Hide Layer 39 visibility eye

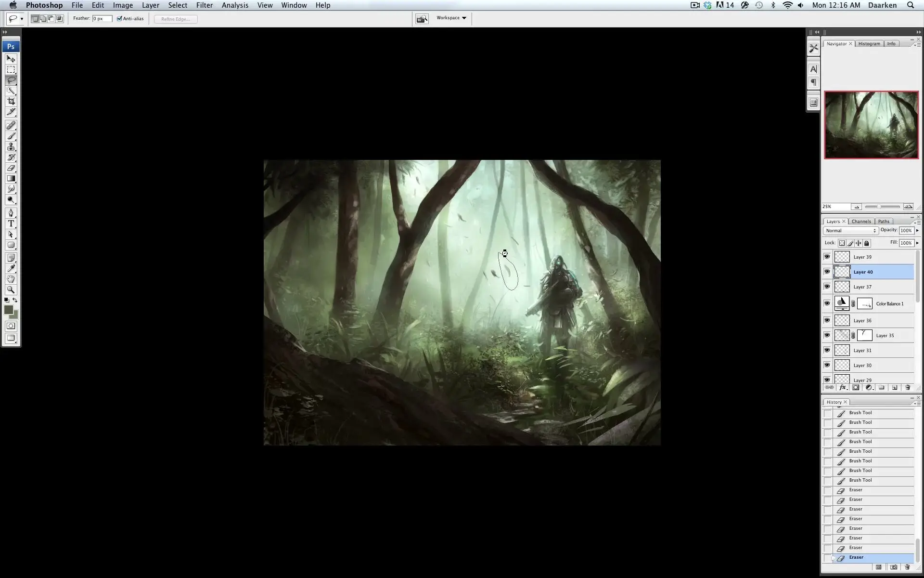(x=827, y=257)
